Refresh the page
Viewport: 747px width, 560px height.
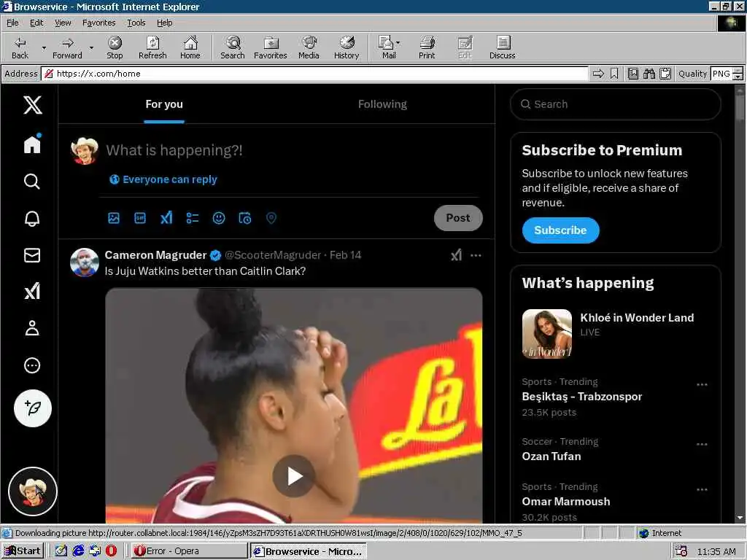(152, 47)
